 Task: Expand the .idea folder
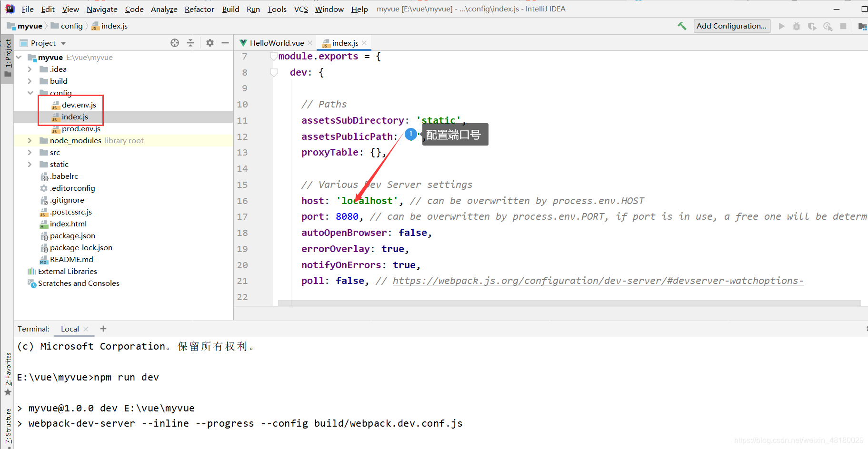pyautogui.click(x=30, y=69)
